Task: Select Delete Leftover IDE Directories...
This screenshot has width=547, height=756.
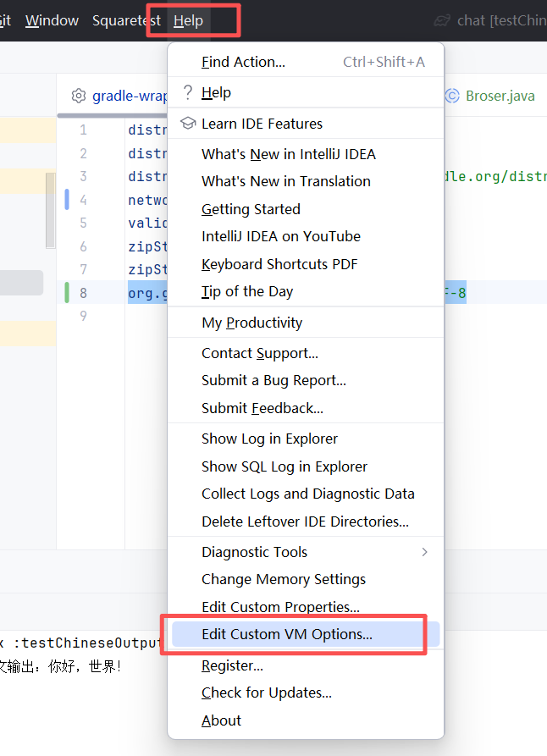Action: pos(306,521)
